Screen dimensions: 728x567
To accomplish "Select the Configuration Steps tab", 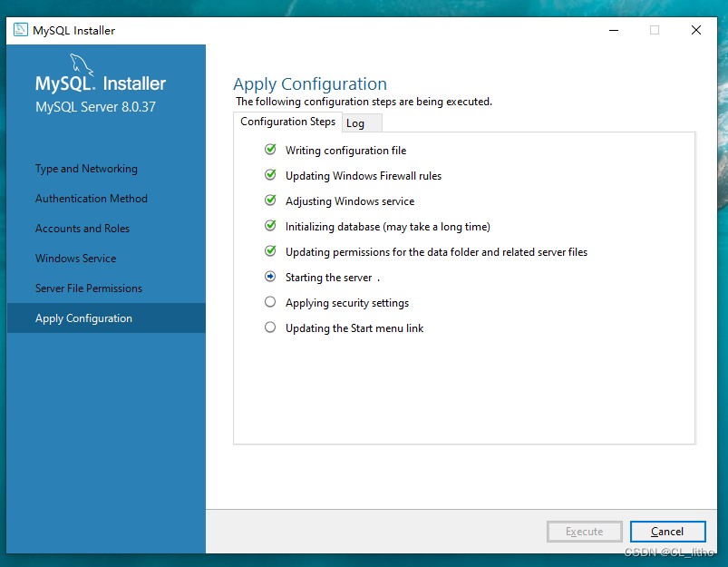I will click(288, 122).
